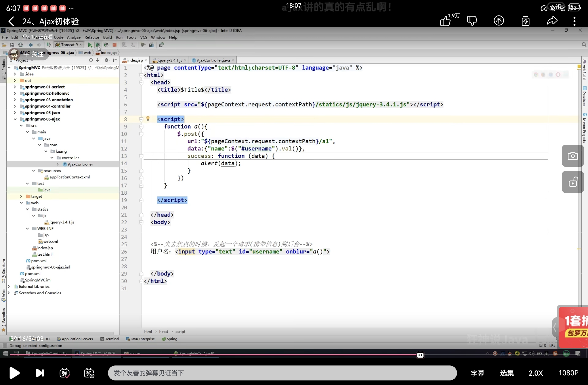Toggle danmaku display on or off
588x385 pixels.
click(x=65, y=373)
